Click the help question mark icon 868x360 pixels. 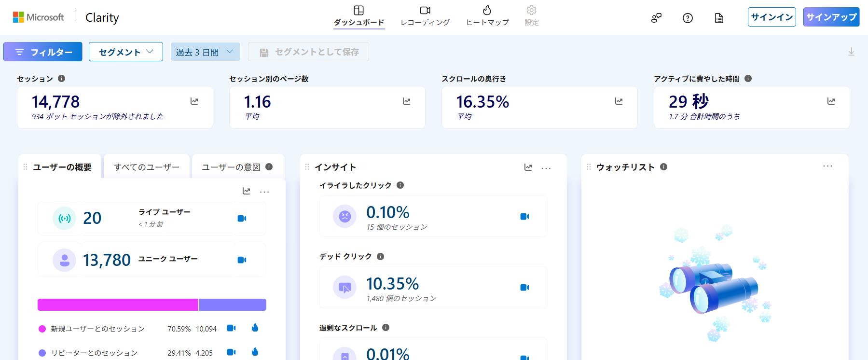pos(688,18)
